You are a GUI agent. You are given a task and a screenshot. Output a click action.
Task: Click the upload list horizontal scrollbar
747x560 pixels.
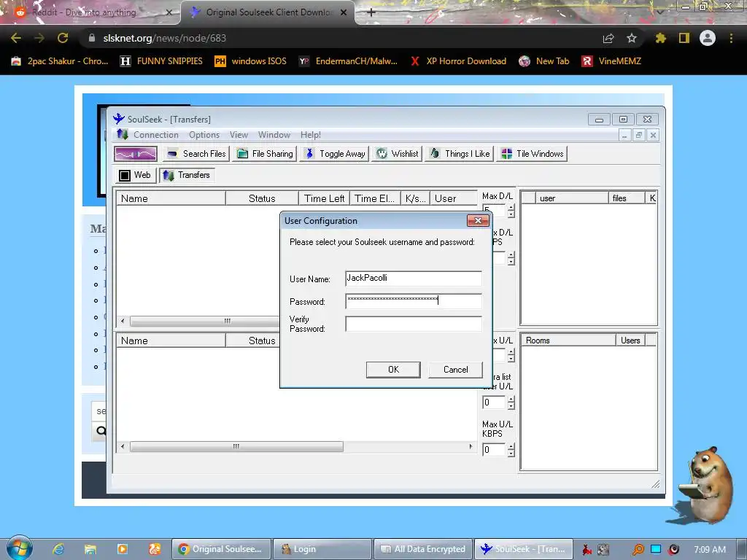tap(236, 447)
